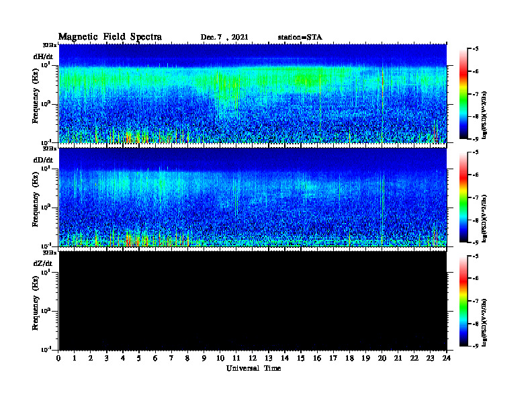532x411 pixels.
Task: Click hour tick label "23" on time axis
Action: pyautogui.click(x=431, y=358)
